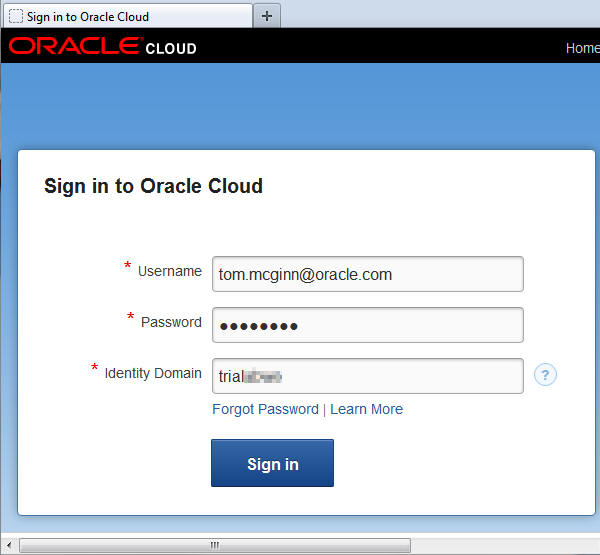Click the tab page favicon placeholder
Image resolution: width=600 pixels, height=555 pixels.
point(16,16)
